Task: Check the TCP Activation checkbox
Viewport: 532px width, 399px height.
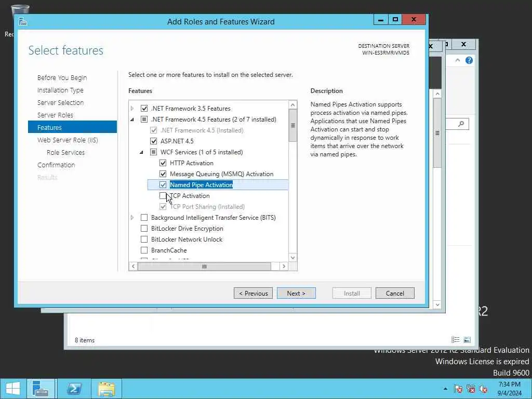Action: tap(163, 196)
